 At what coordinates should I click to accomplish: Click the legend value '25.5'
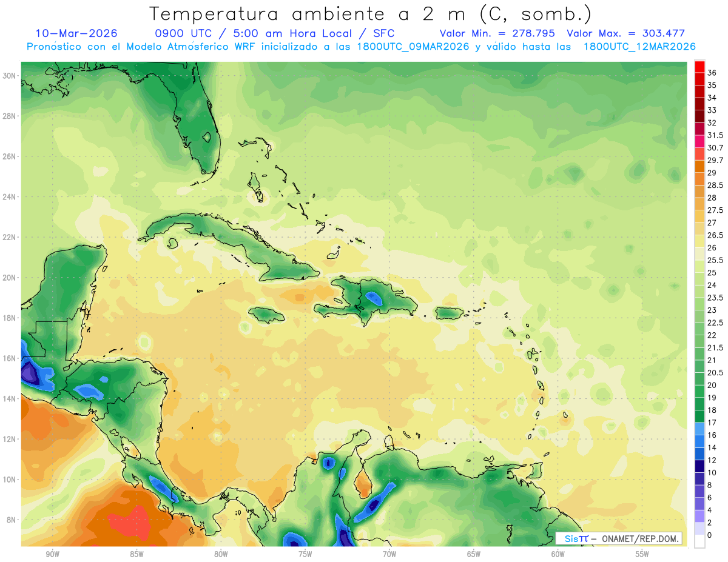[715, 260]
